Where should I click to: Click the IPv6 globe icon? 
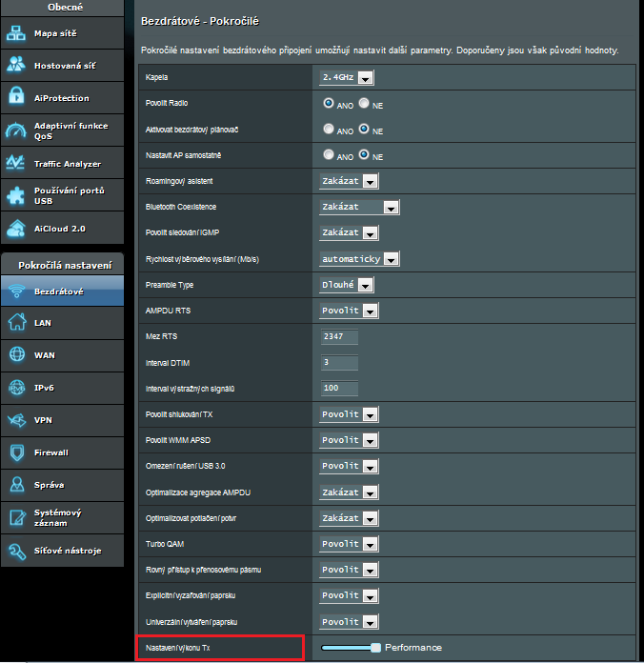17,388
